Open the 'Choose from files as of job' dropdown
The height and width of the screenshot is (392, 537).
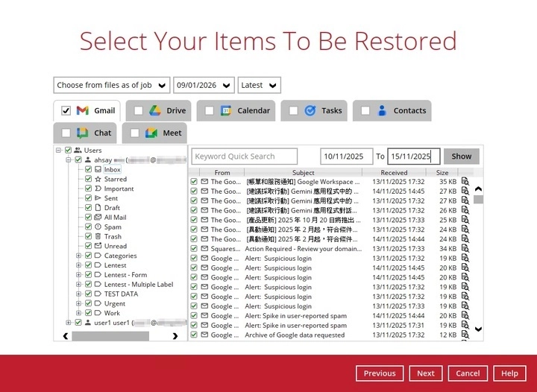112,85
